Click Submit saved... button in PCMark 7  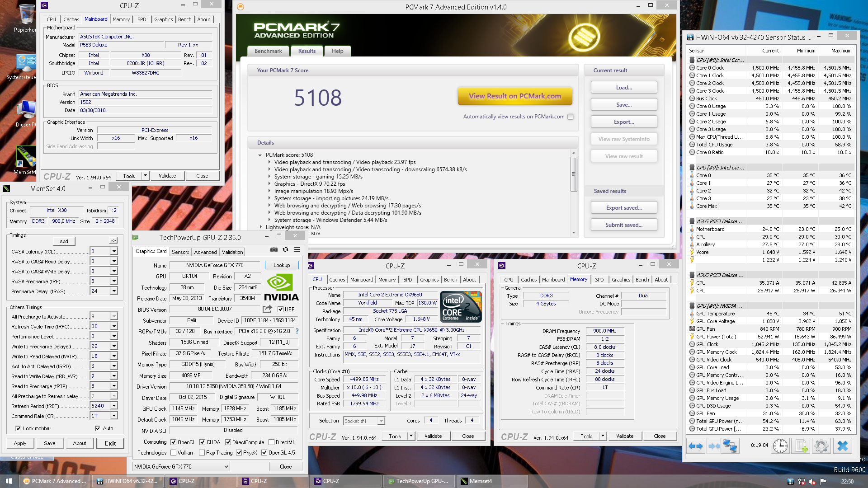(624, 225)
